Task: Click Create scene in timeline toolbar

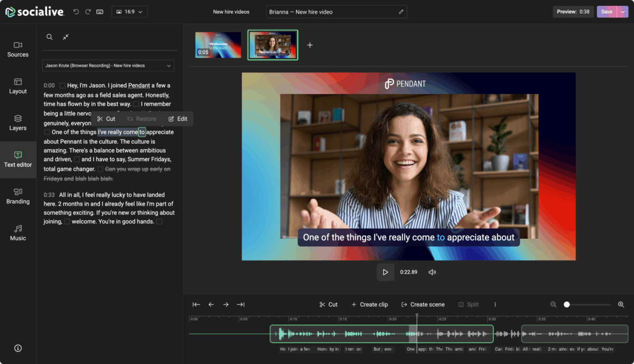Action: click(x=423, y=304)
